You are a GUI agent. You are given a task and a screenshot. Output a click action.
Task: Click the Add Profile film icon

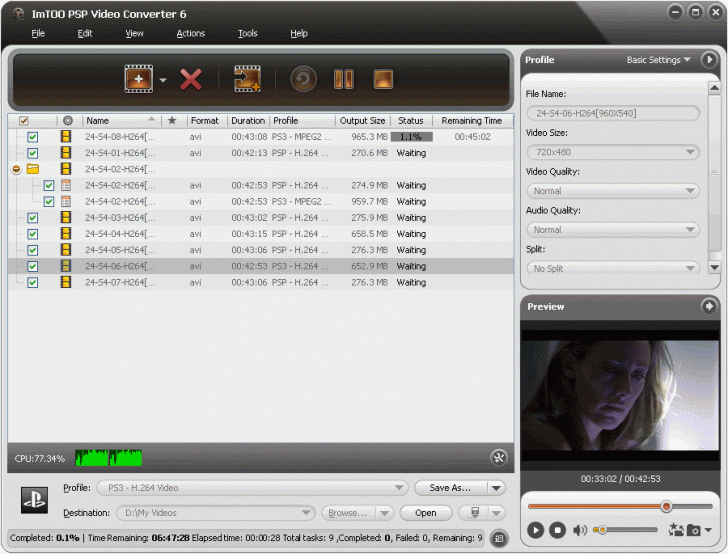247,79
